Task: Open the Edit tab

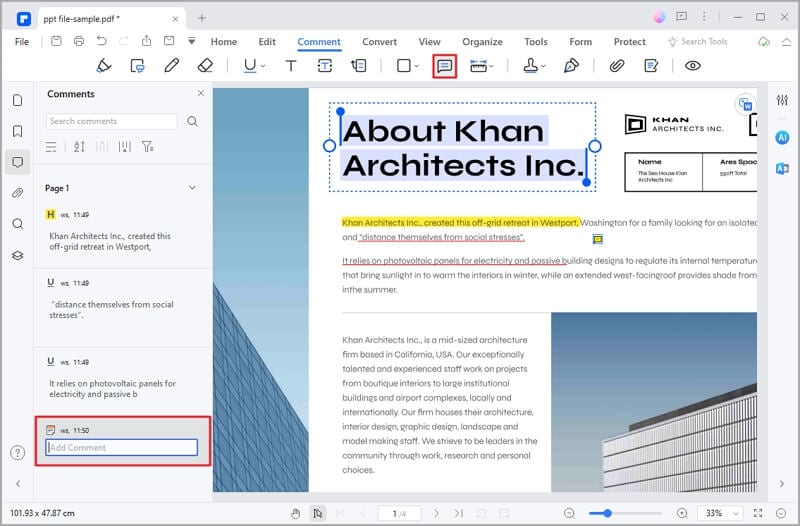Action: coord(267,42)
